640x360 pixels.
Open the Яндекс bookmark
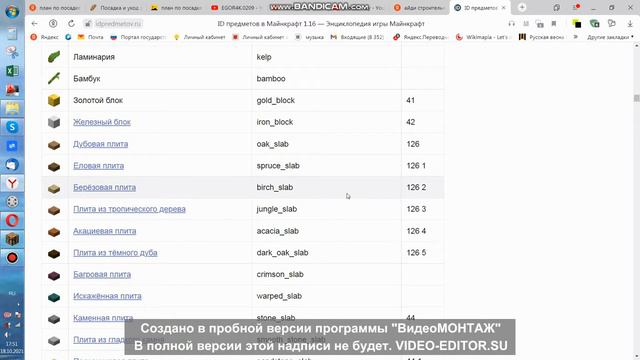click(x=44, y=37)
